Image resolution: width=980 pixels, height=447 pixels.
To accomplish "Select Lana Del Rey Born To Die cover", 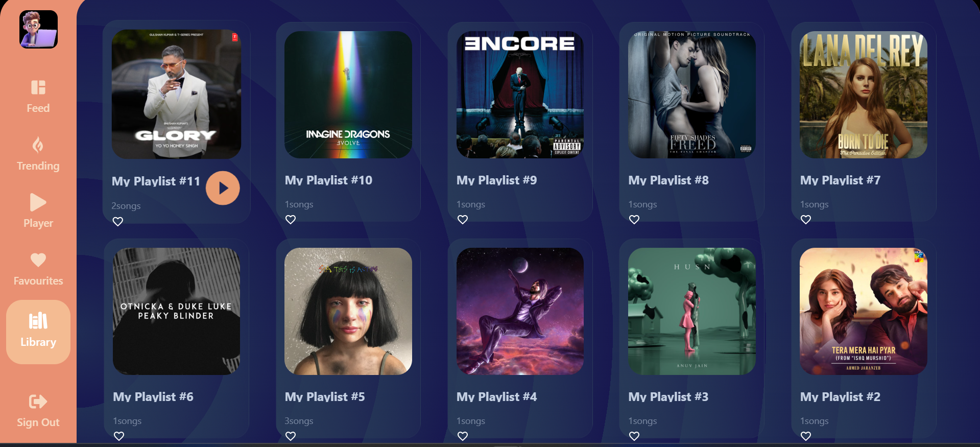I will (x=864, y=95).
